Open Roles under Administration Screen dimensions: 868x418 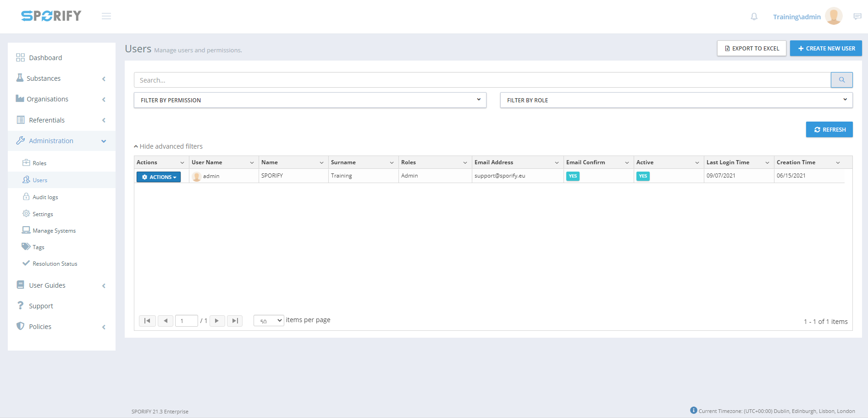[x=39, y=163]
